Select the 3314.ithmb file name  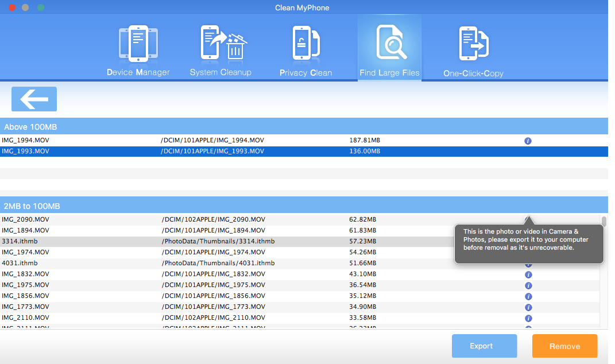[x=20, y=241]
